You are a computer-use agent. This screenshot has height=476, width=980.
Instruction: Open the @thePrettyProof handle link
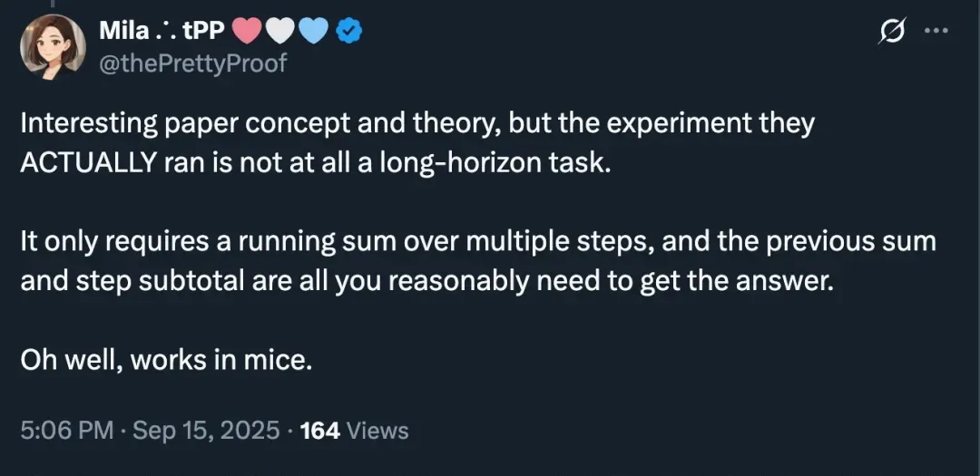click(x=192, y=63)
